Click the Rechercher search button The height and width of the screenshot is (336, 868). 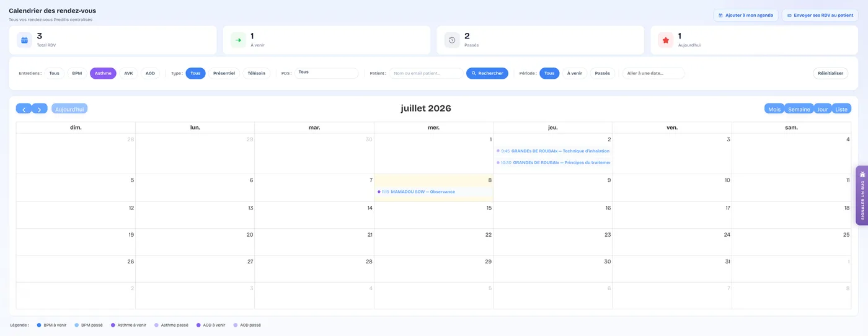[x=487, y=73]
